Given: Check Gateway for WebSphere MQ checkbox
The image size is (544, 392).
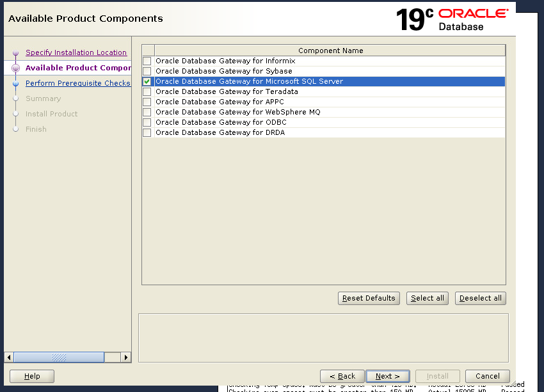Looking at the screenshot, I should [x=147, y=112].
